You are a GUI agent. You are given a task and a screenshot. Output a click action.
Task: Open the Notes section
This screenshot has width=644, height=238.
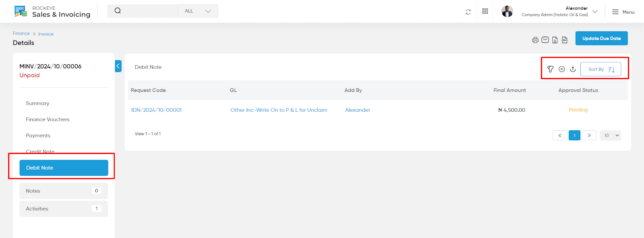click(64, 191)
